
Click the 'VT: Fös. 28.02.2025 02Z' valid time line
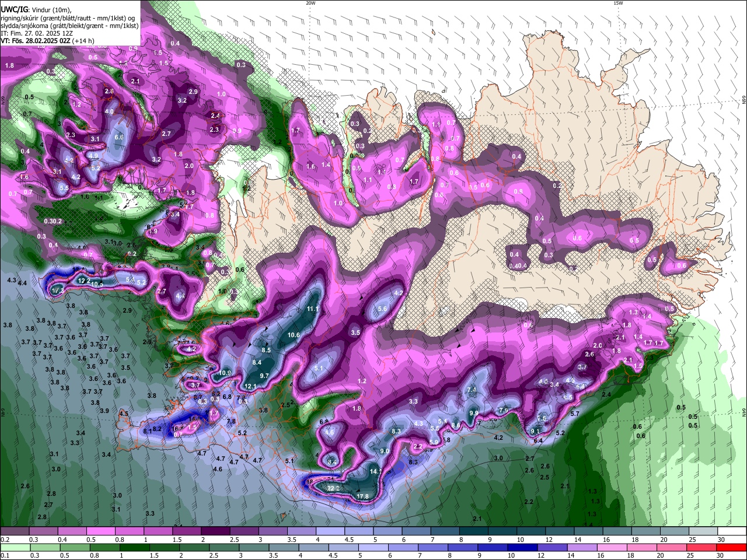coord(47,41)
